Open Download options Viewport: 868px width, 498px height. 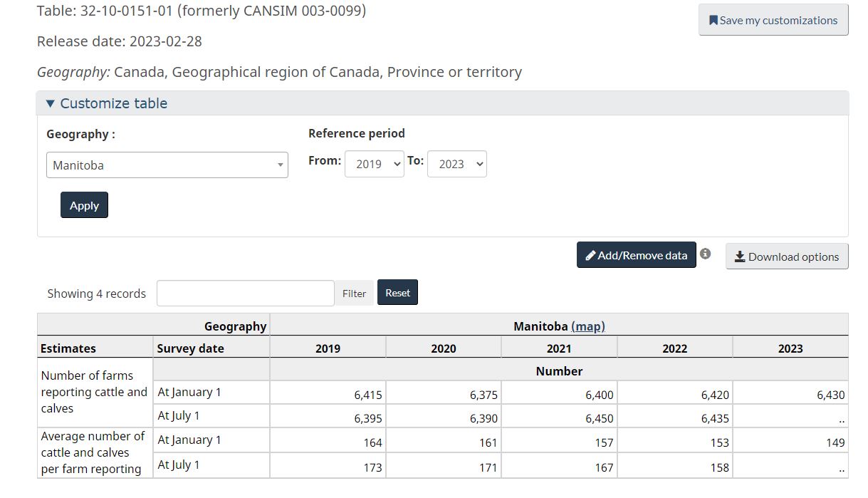click(x=786, y=256)
